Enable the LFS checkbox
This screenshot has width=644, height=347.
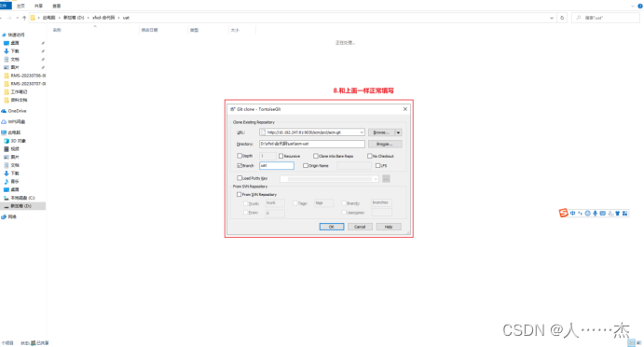coord(377,166)
